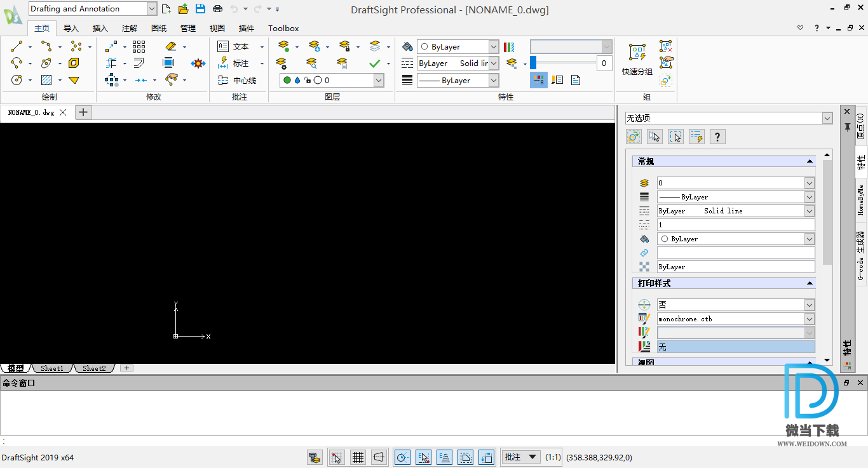
Task: Toggle the blue square status bar button
Action: 486,457
